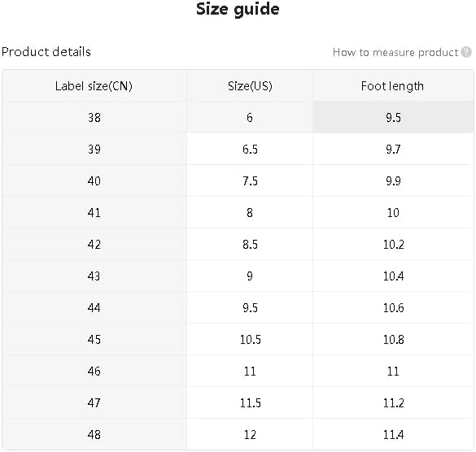This screenshot has width=476, height=452.
Task: Click the help question mark icon
Action: [466, 52]
